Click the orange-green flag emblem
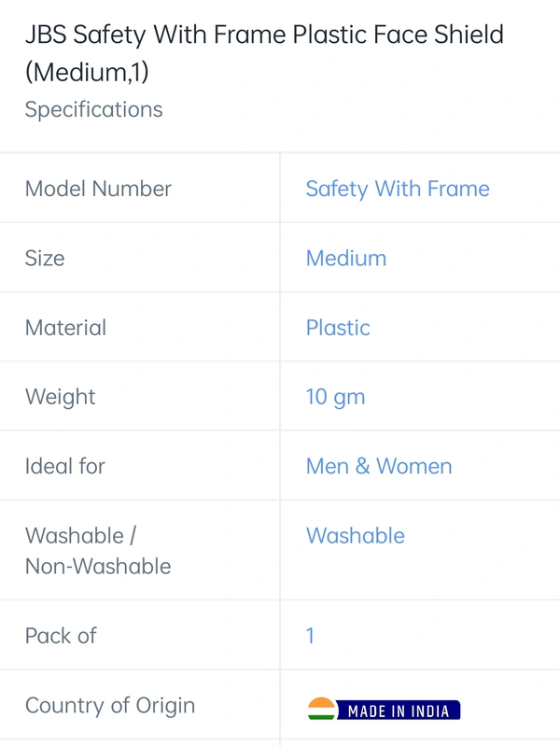 322,709
